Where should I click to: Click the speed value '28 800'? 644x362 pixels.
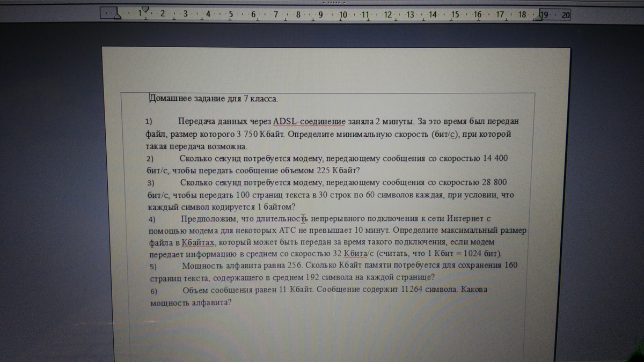coord(494,182)
